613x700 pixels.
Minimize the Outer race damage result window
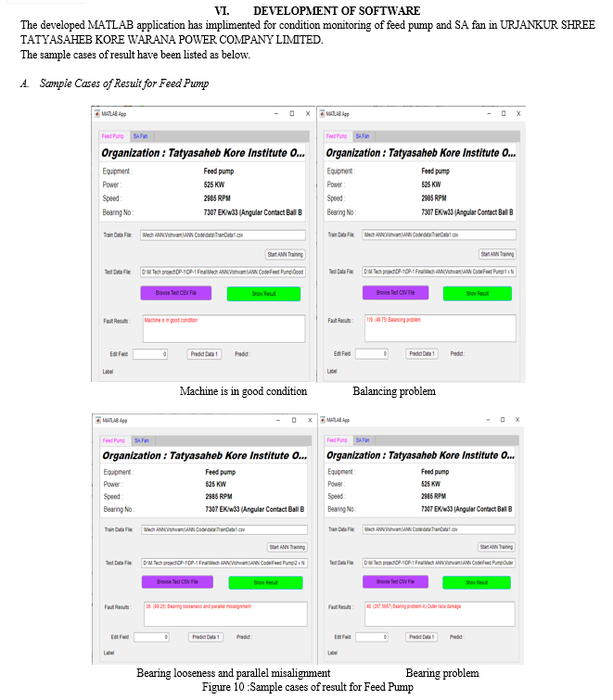[488, 420]
